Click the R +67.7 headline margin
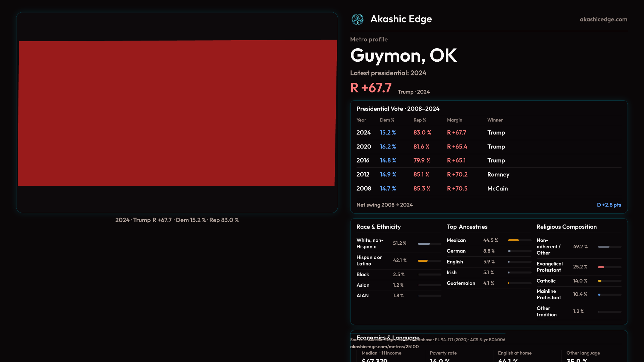 (x=371, y=88)
